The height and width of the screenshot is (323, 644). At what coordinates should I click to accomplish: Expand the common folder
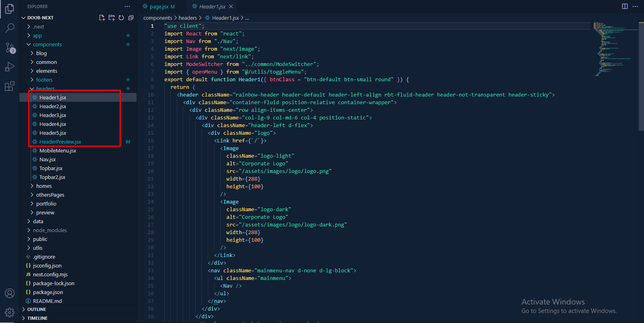pyautogui.click(x=78, y=62)
